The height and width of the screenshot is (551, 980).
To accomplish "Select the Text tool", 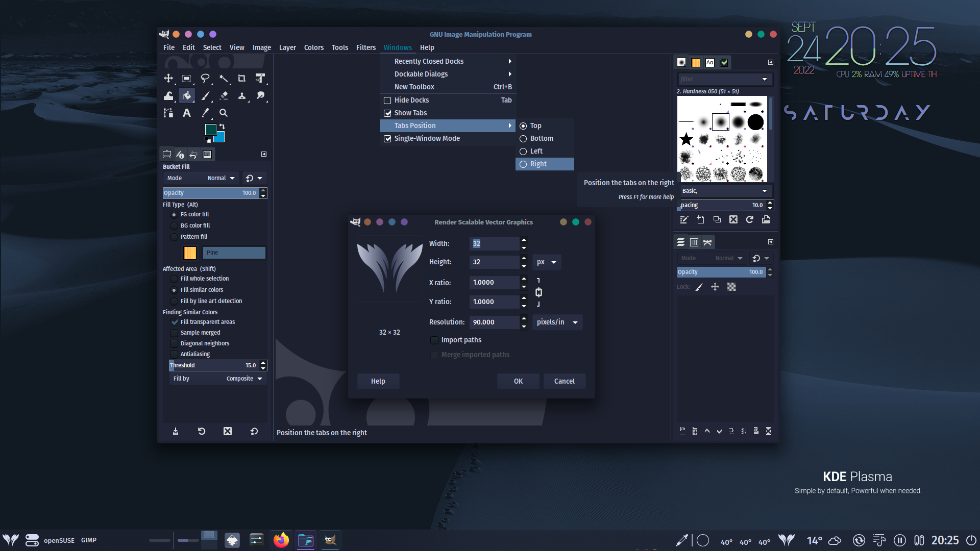I will pyautogui.click(x=187, y=113).
